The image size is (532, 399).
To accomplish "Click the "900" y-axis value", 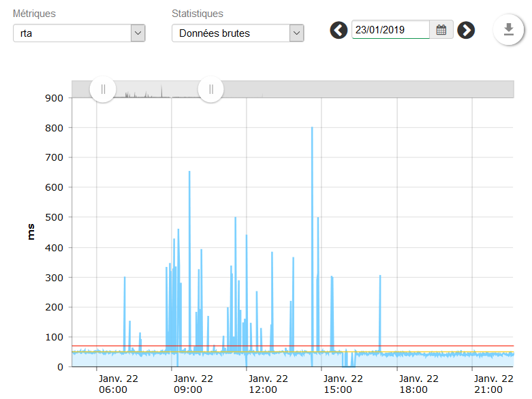I will (54, 98).
